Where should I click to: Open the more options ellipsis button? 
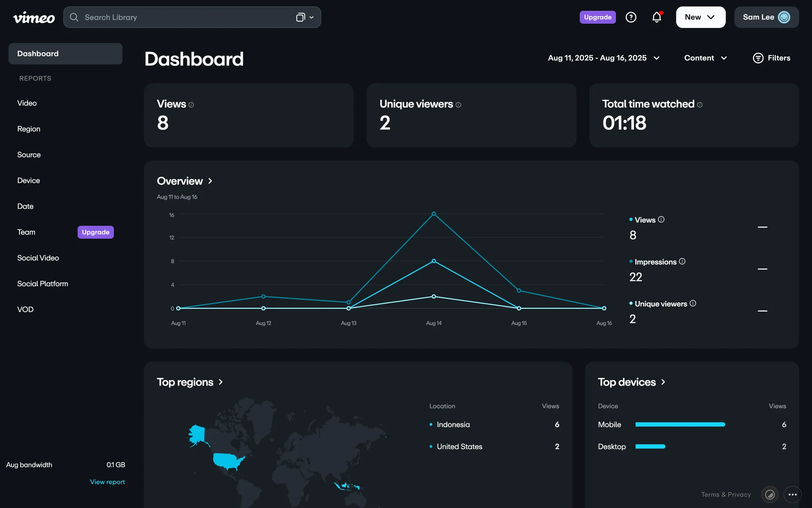click(792, 494)
